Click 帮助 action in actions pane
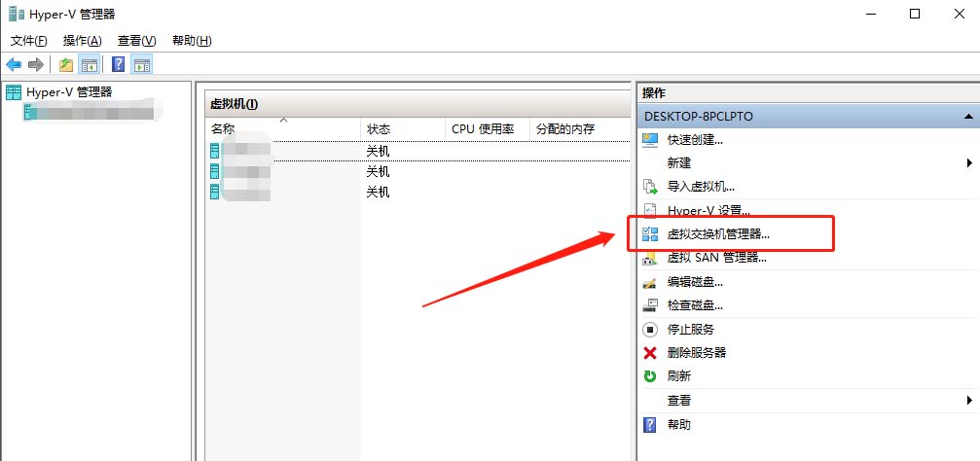Image resolution: width=980 pixels, height=461 pixels. click(679, 425)
